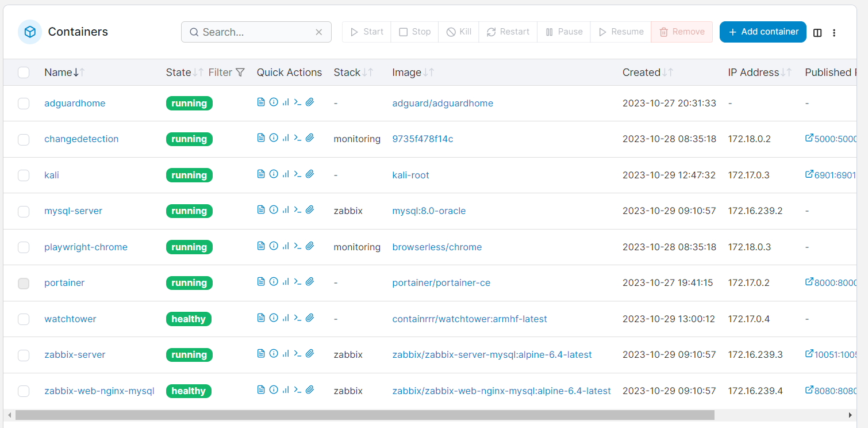868x428 pixels.
Task: Open table column visibility settings icon
Action: pos(817,33)
